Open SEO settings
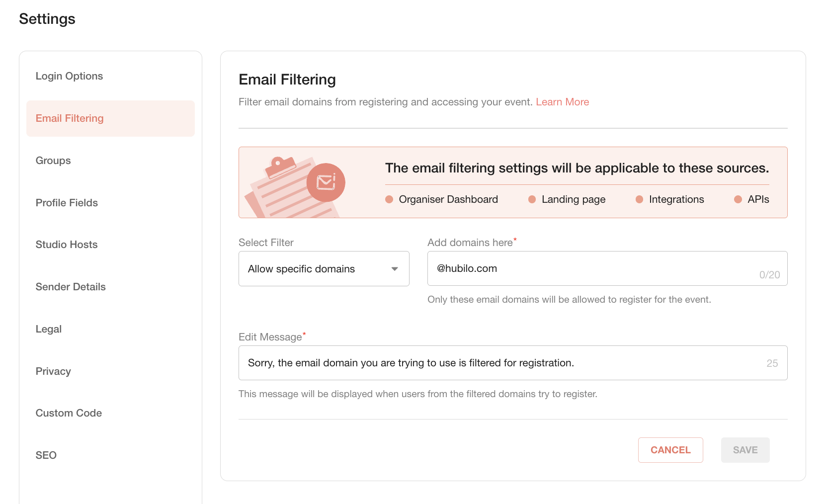The height and width of the screenshot is (504, 828). pos(46,455)
